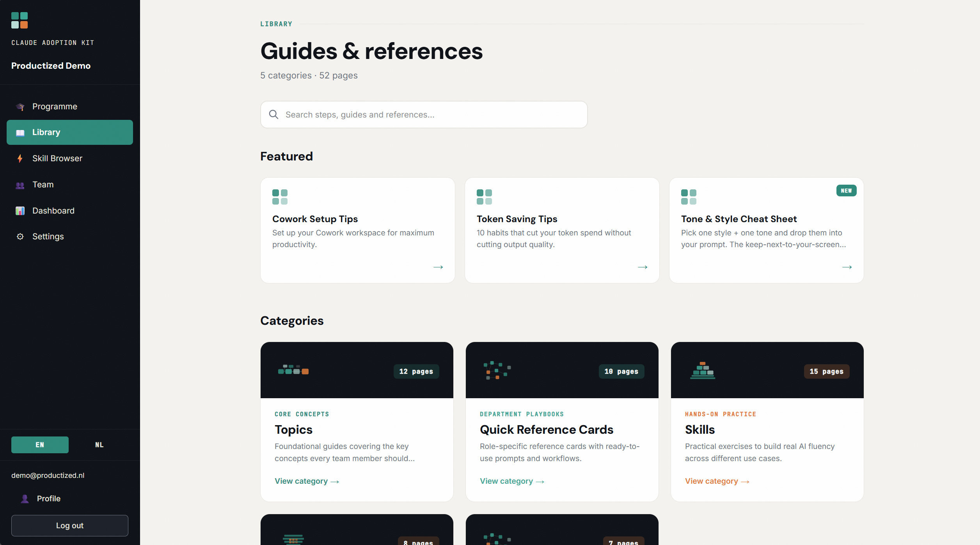
Task: Go to Skill Browser
Action: point(70,159)
